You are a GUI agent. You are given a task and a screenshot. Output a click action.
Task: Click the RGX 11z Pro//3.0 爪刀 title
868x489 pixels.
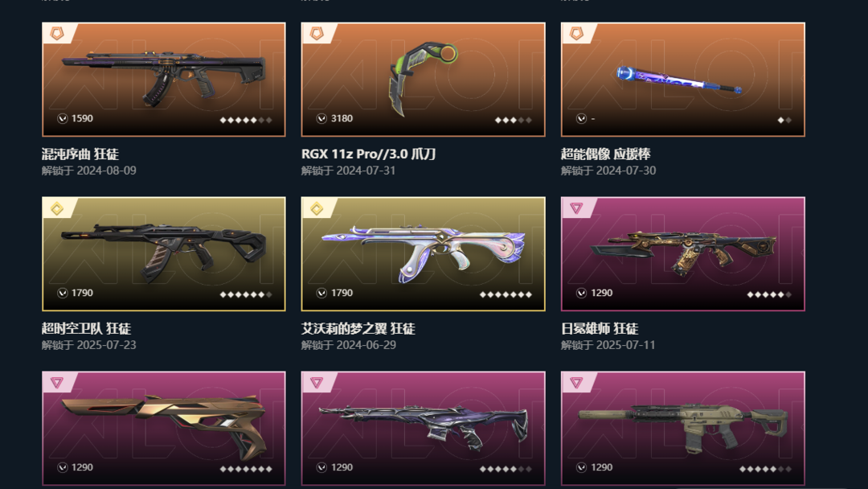click(368, 154)
